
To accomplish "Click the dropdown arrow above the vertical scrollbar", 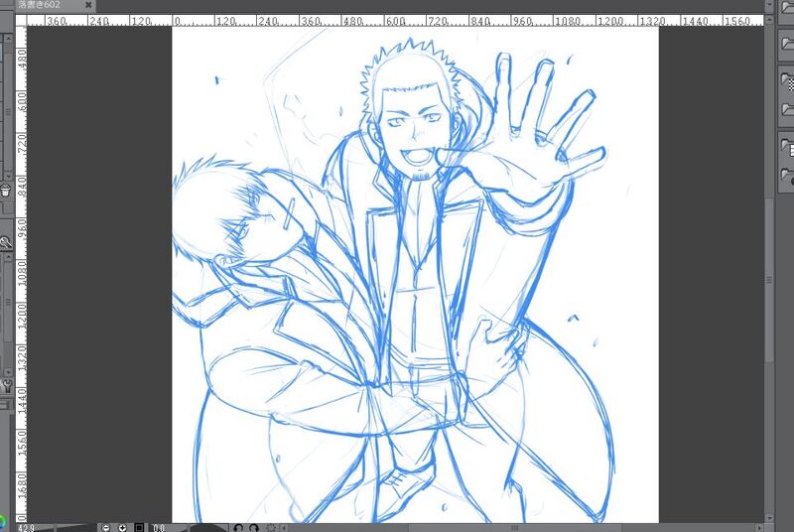I will pos(769,5).
